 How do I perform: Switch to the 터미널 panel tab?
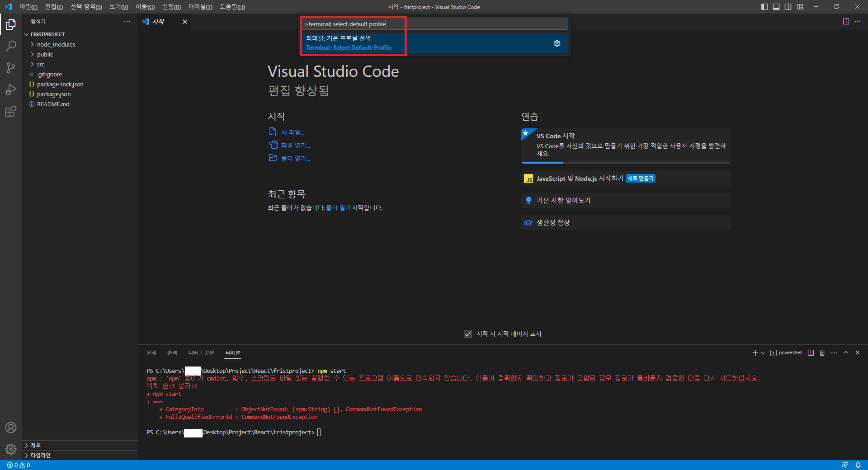[233, 353]
